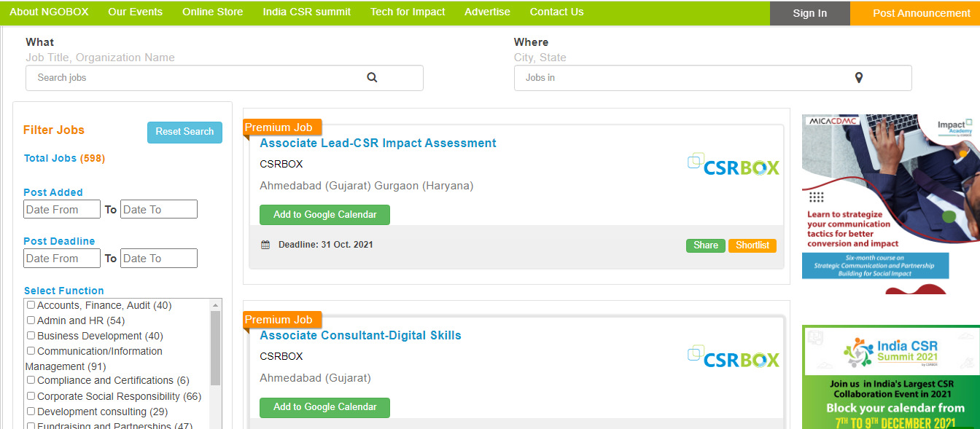980x429 pixels.
Task: Go to India CSR summit menu
Action: tap(306, 12)
